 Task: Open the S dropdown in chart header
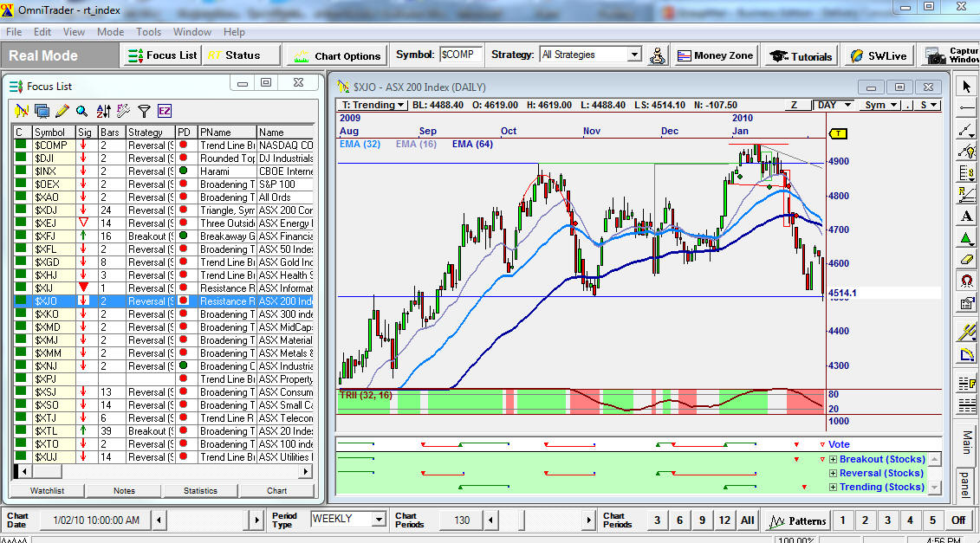coord(930,105)
